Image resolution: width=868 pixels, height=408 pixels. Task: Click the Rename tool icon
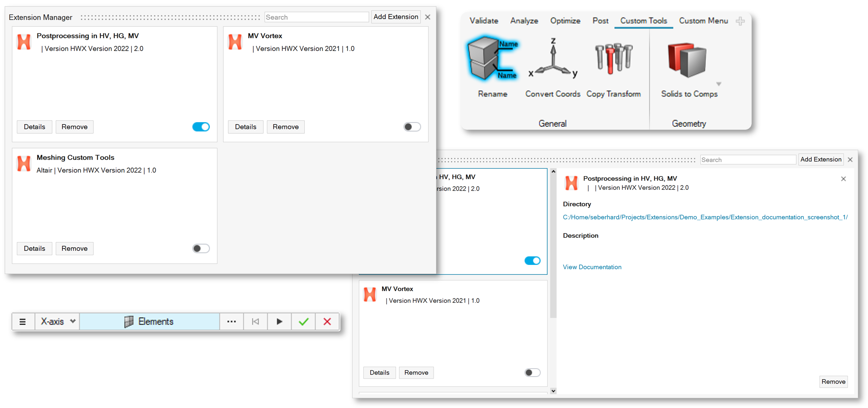pyautogui.click(x=492, y=59)
